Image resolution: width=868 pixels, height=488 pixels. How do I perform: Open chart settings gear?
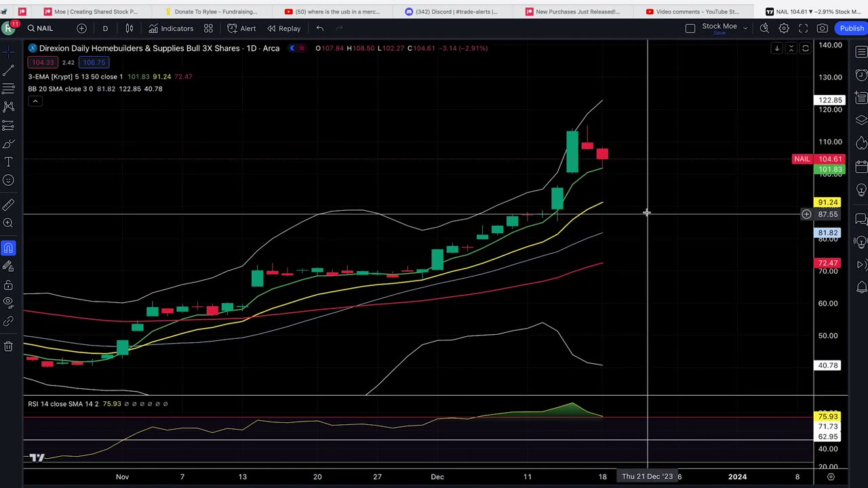pyautogui.click(x=784, y=28)
